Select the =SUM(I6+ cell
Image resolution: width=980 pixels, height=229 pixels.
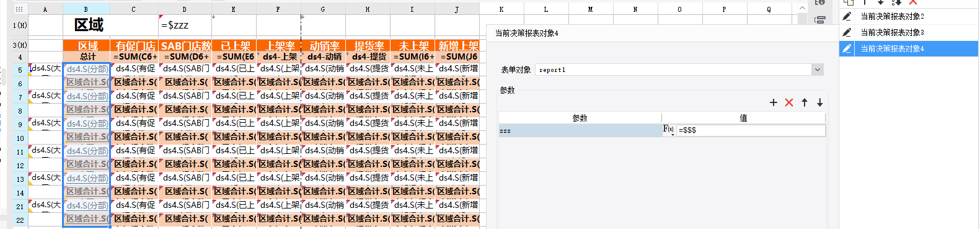(413, 56)
